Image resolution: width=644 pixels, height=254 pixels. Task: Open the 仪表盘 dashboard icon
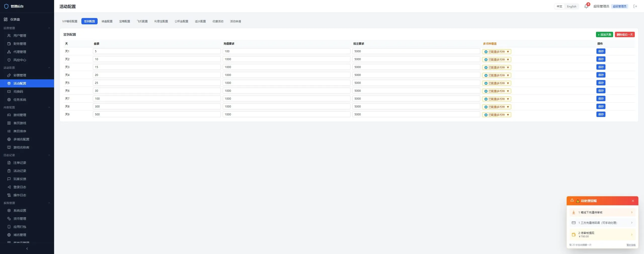point(6,19)
